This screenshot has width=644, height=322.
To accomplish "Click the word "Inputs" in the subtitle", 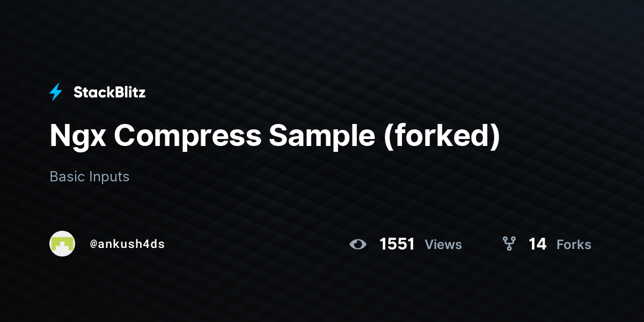I will (109, 177).
